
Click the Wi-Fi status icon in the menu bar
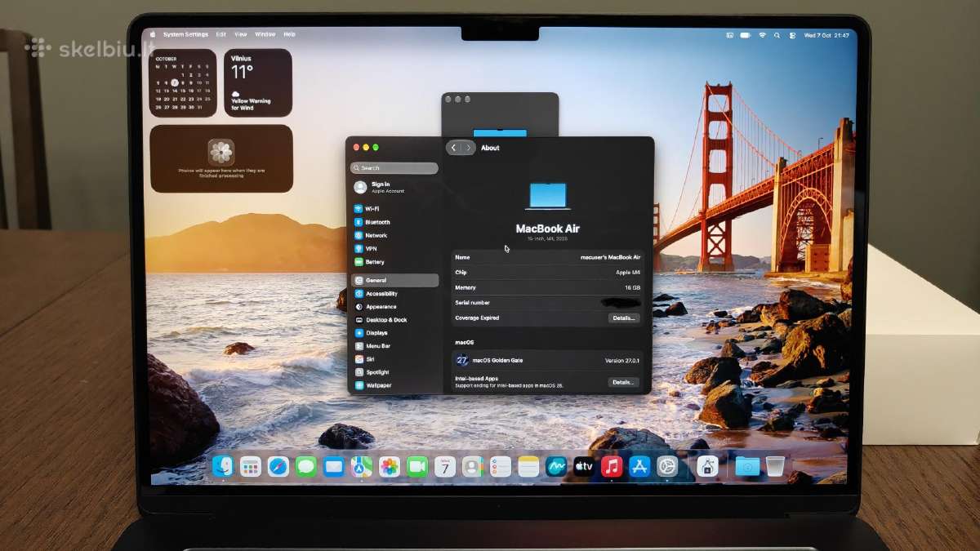[x=762, y=35]
